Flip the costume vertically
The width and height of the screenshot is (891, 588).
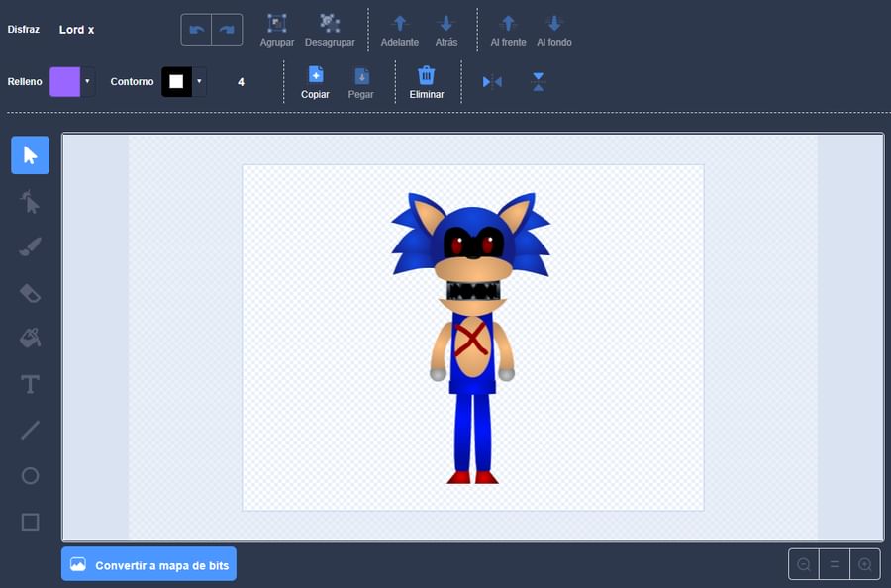pos(539,82)
